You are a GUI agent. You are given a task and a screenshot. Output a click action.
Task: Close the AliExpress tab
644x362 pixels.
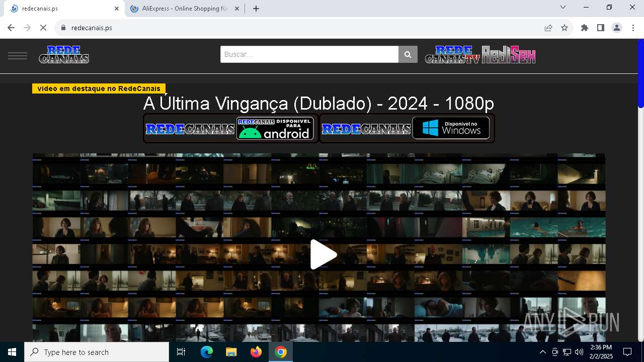237,9
